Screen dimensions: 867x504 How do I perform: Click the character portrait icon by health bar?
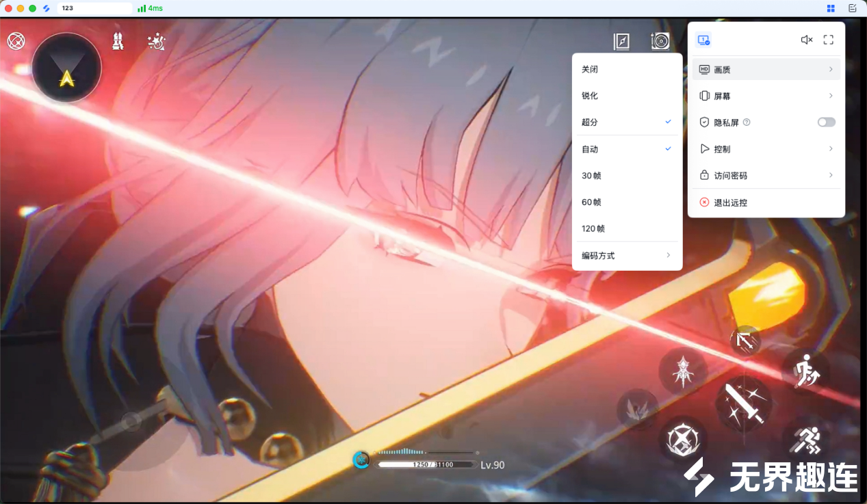[x=362, y=460]
